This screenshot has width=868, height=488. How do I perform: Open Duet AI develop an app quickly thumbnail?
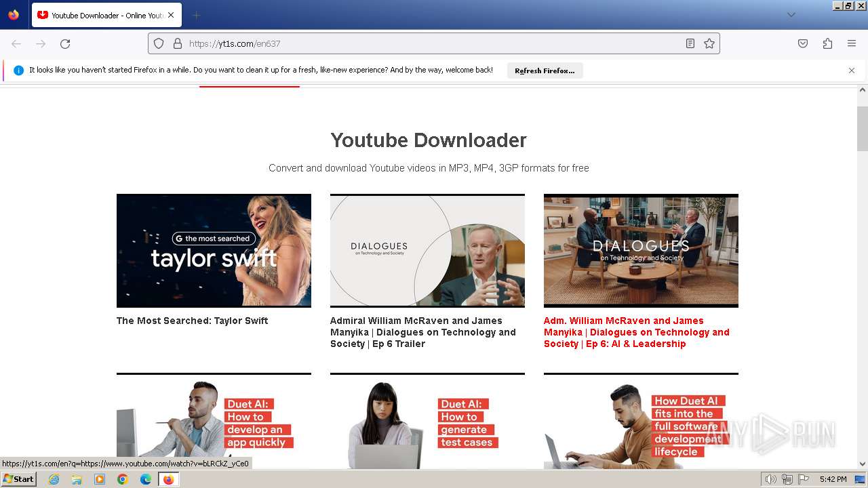[x=214, y=421]
